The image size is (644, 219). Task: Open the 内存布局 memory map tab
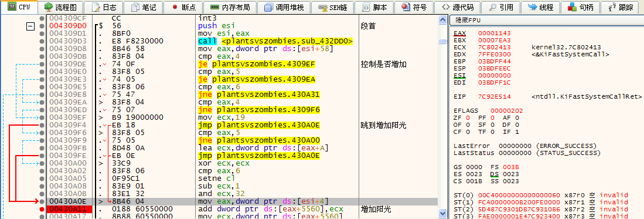pos(233,7)
